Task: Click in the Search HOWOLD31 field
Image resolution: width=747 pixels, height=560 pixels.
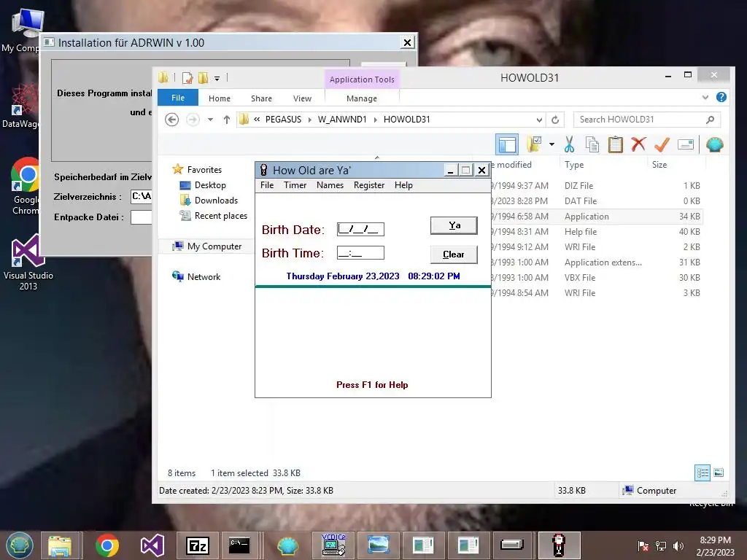Action: pos(640,120)
